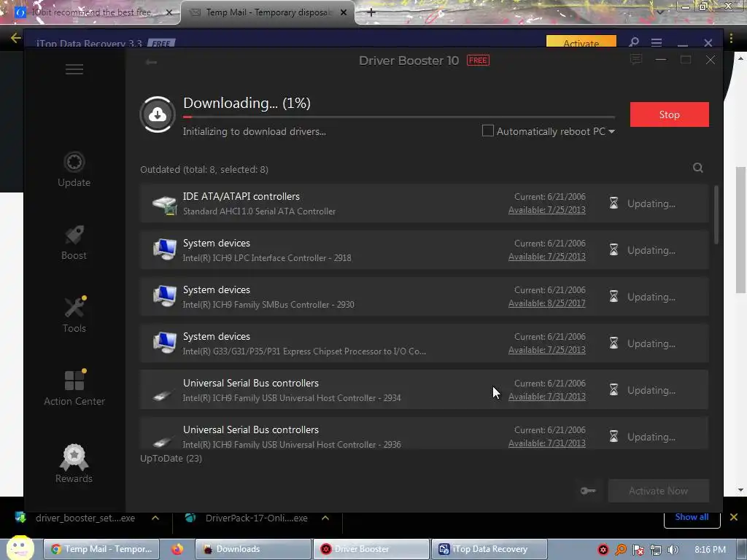
Task: Open the Update section in sidebar
Action: (x=74, y=169)
